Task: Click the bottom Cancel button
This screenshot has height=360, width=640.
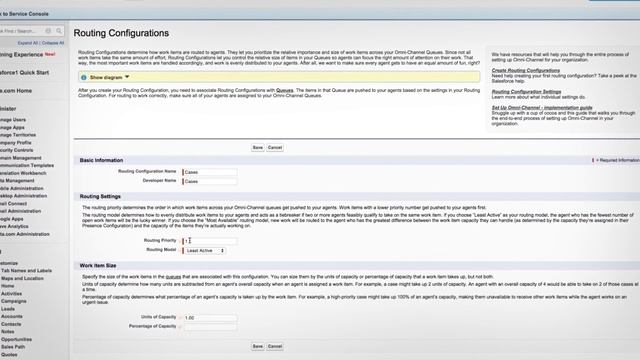Action: click(275, 346)
